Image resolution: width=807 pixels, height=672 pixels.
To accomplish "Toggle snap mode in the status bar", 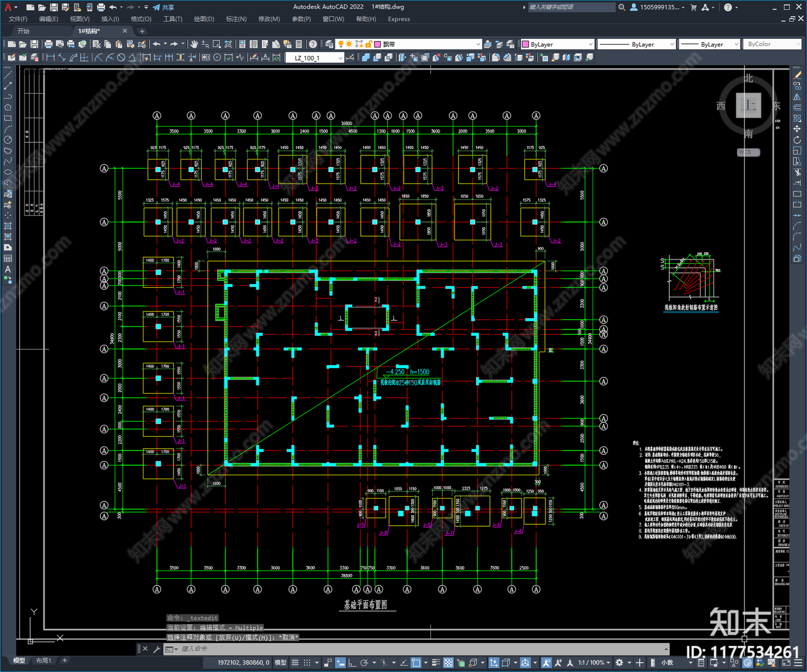I will click(307, 662).
